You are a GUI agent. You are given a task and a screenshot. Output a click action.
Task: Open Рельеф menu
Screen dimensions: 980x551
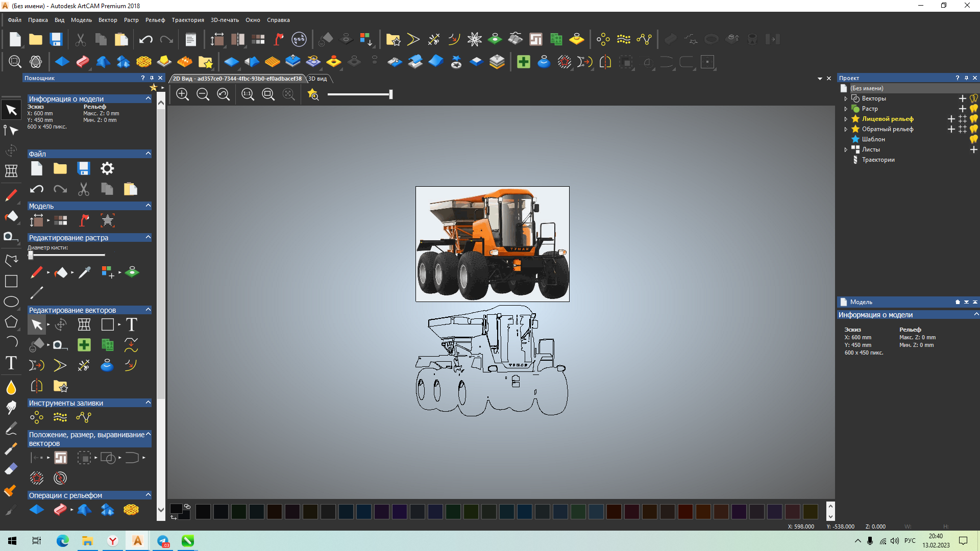[155, 20]
